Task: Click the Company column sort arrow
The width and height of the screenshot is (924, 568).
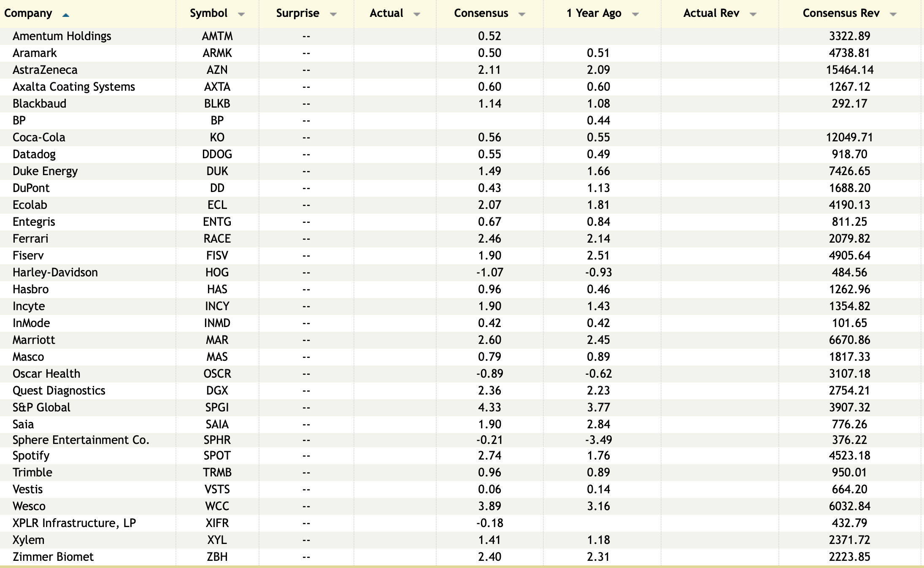Action: [65, 15]
